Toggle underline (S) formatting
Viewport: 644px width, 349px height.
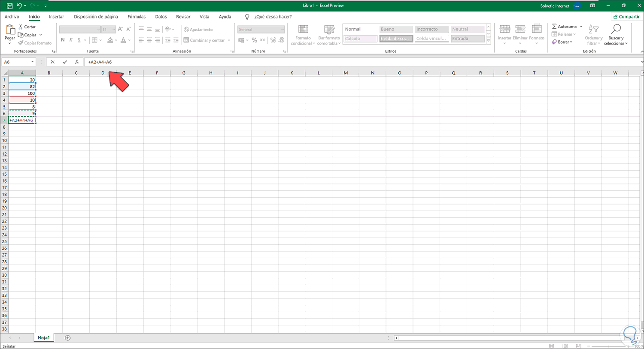pos(79,40)
